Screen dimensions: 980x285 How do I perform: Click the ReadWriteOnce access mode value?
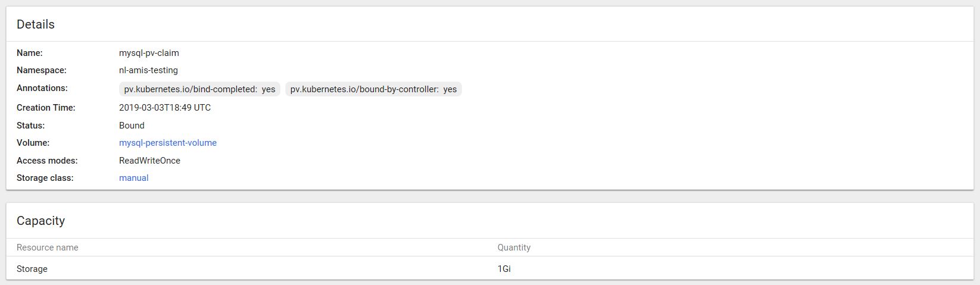tap(149, 161)
